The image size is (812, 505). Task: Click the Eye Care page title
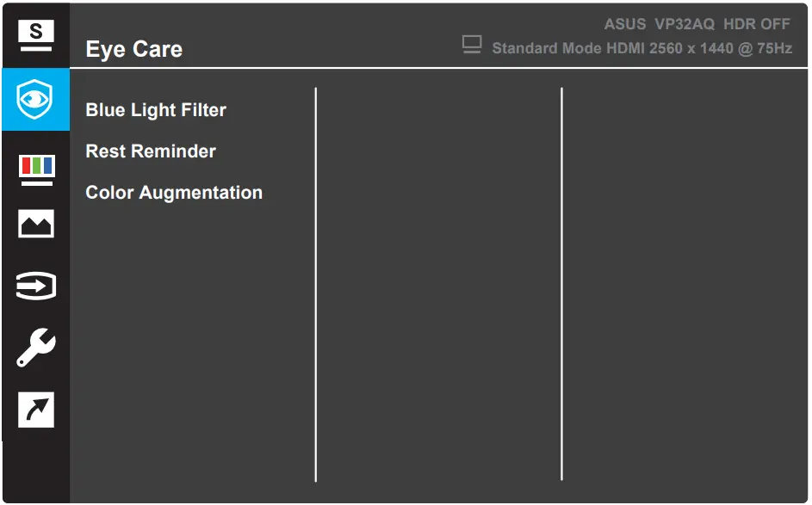(133, 49)
